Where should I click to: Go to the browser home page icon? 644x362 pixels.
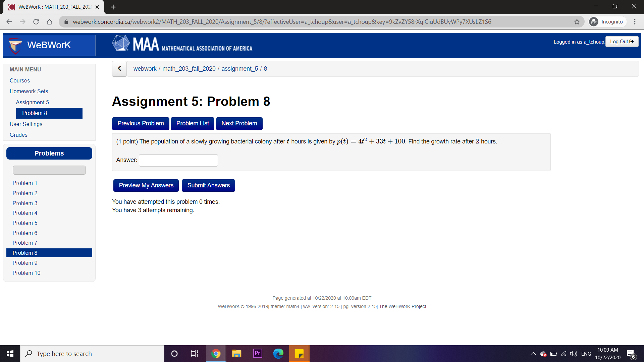point(49,22)
